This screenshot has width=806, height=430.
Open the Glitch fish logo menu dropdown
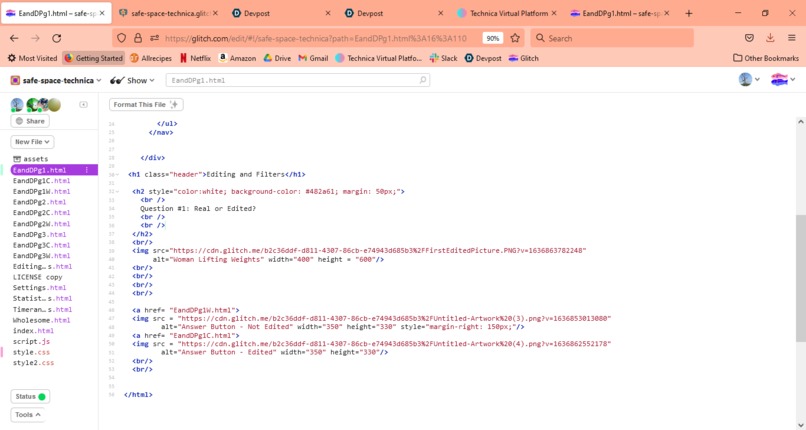point(783,80)
